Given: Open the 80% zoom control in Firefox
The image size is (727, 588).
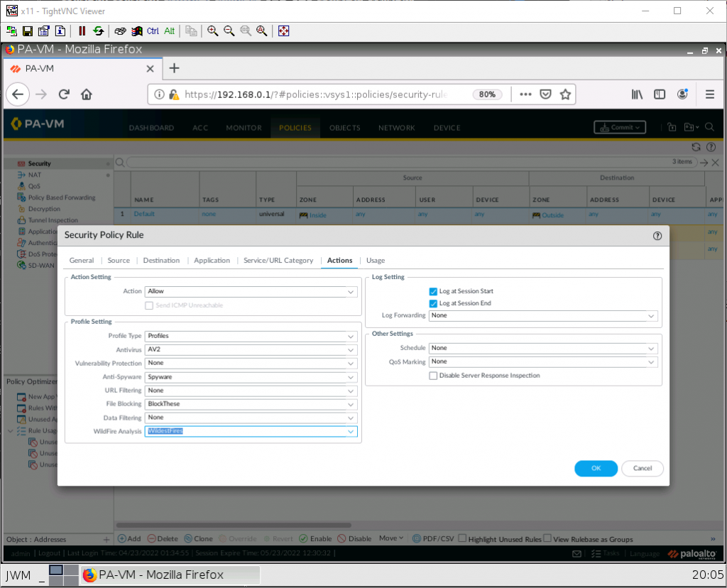Looking at the screenshot, I should click(x=487, y=94).
